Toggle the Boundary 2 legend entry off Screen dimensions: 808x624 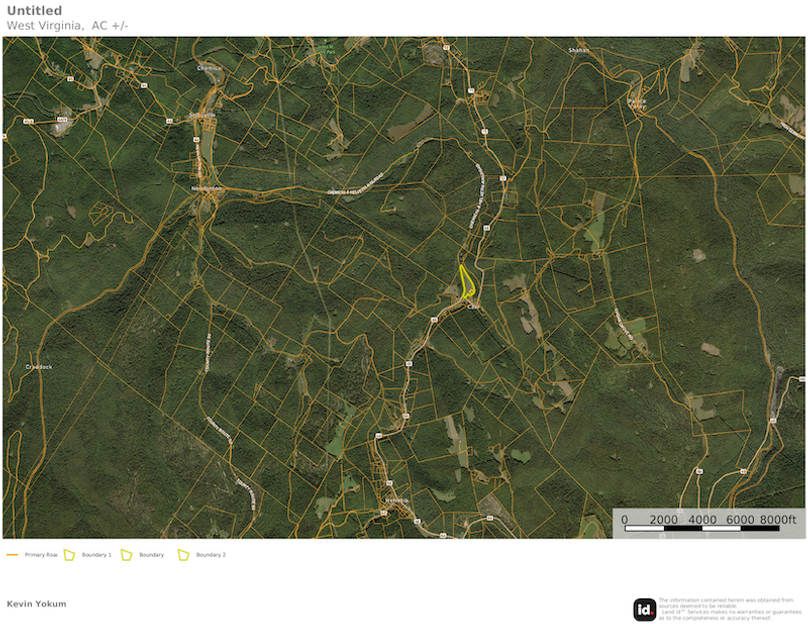point(210,555)
